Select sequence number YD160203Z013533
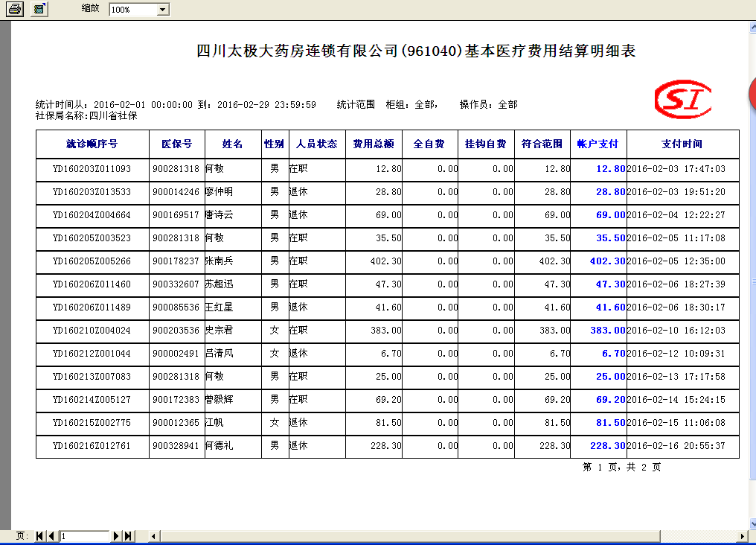756x545 pixels. [x=92, y=192]
